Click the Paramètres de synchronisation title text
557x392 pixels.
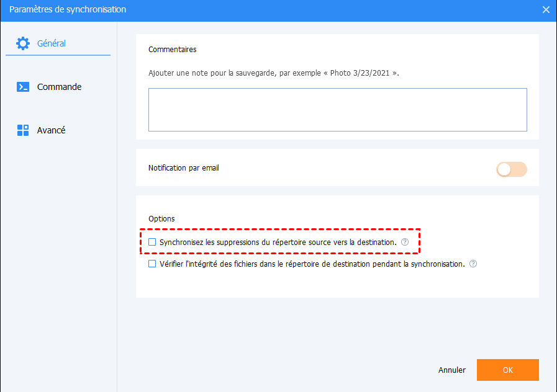click(x=68, y=9)
